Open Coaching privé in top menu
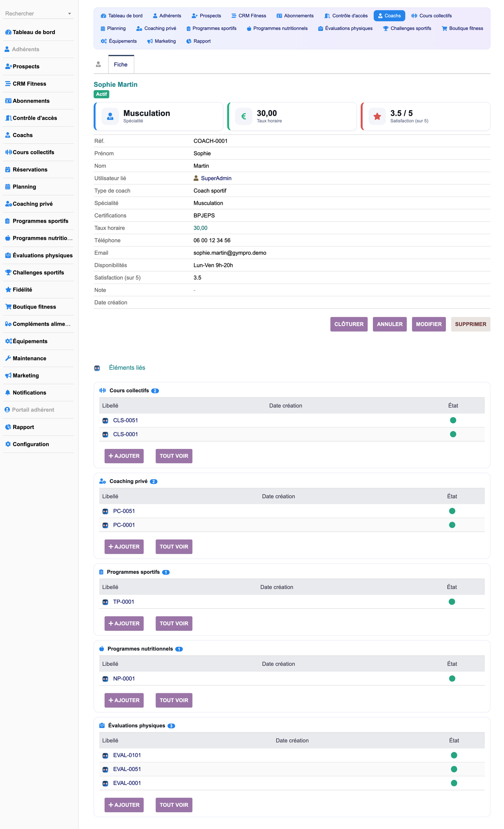The image size is (504, 829). (156, 28)
